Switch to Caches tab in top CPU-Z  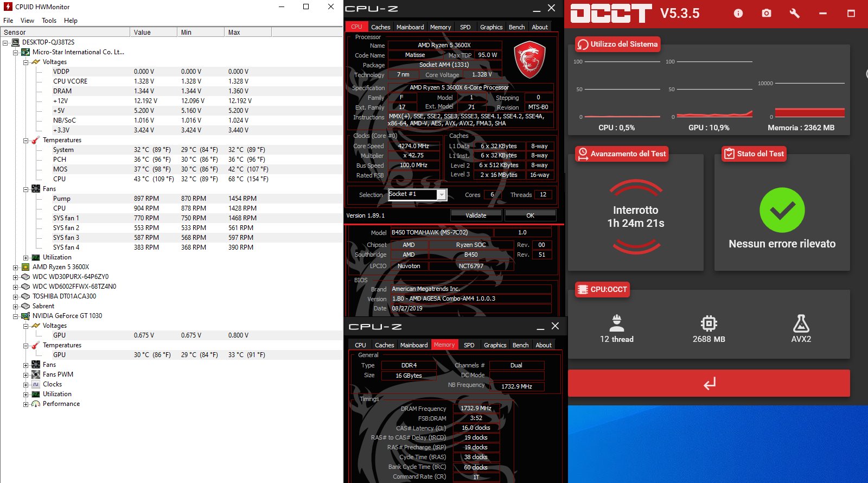point(380,27)
